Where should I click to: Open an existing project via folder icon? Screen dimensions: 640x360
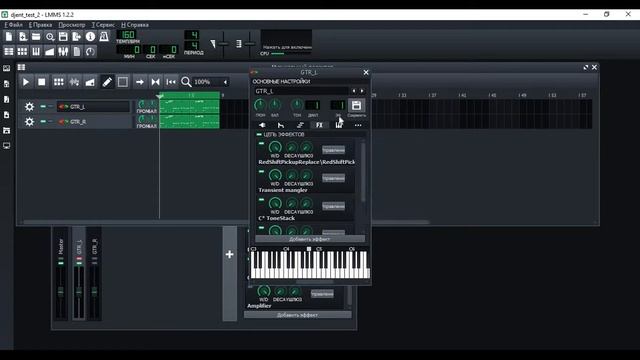pyautogui.click(x=36, y=37)
